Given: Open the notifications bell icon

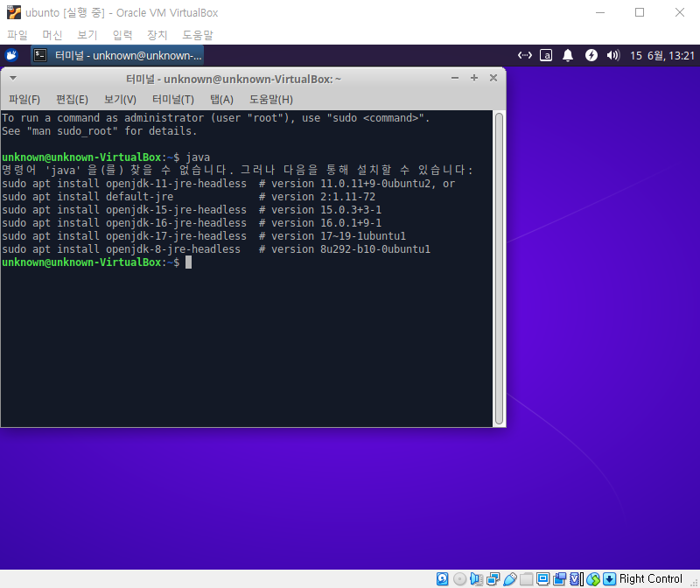Looking at the screenshot, I should coord(568,55).
